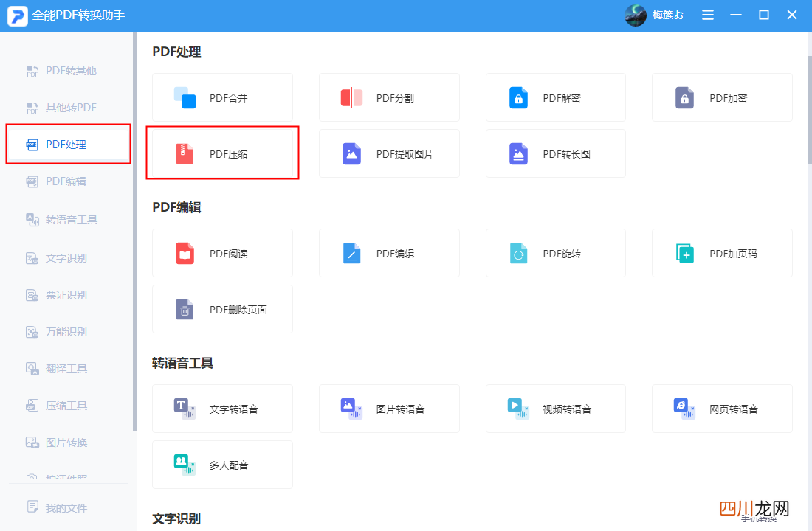Open the PDF转长图 long image tool

(556, 153)
